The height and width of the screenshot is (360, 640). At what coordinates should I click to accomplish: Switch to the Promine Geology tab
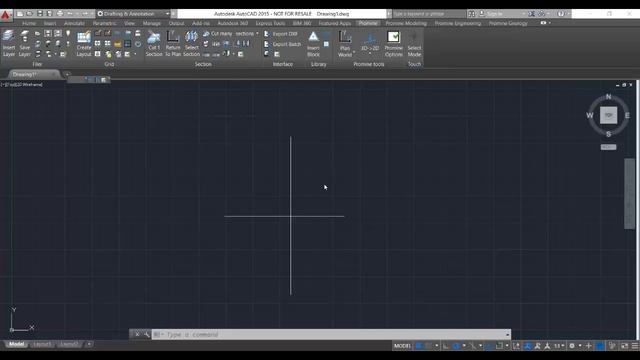point(508,23)
